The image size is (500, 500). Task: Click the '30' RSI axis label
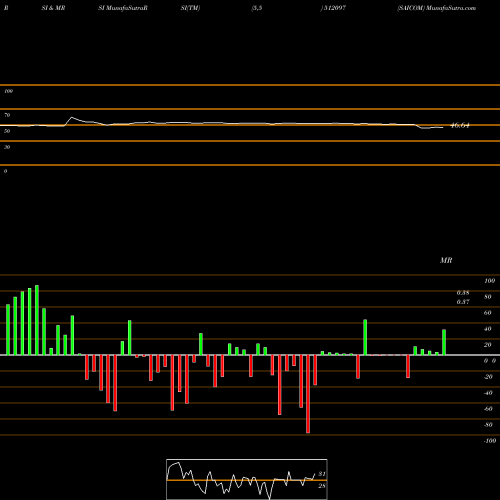[7, 147]
